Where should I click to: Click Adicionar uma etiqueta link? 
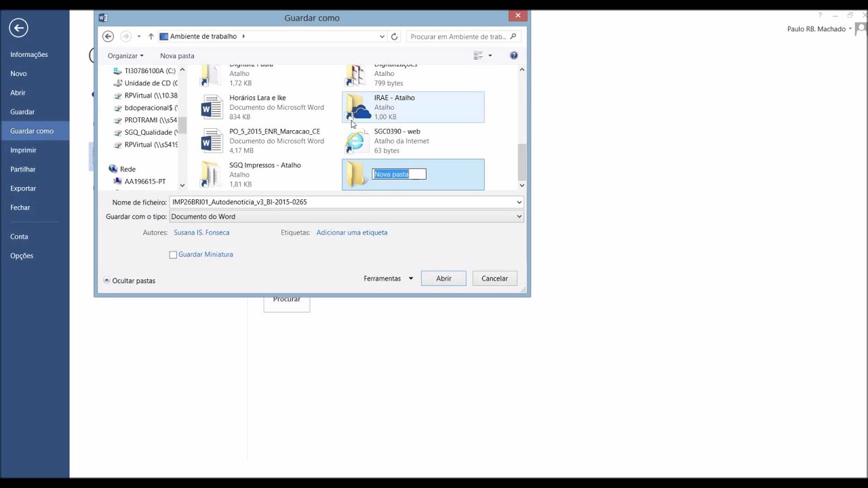click(352, 232)
